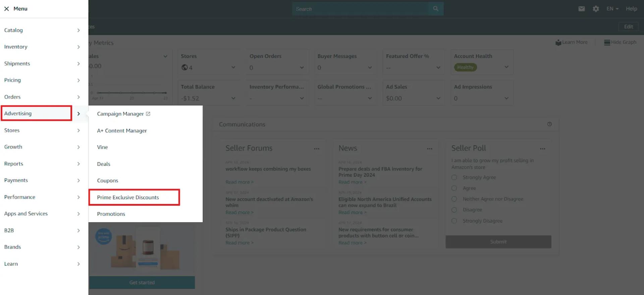Expand the Learn submenu chevron
The width and height of the screenshot is (644, 295).
(78, 264)
